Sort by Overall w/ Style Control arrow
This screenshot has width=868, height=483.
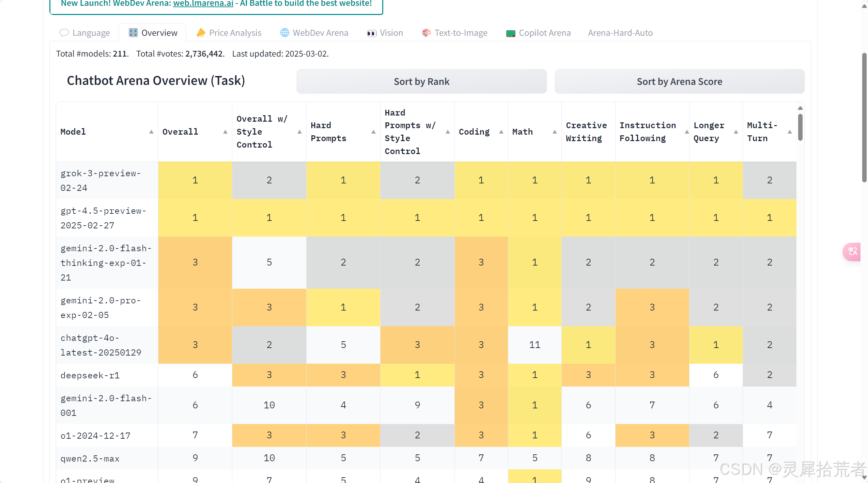point(299,132)
